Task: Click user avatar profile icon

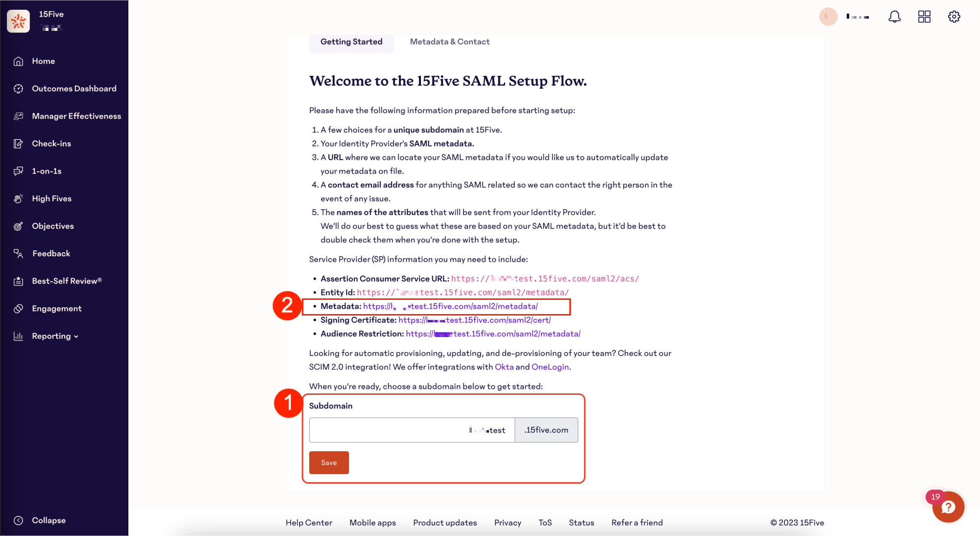Action: 828,16
